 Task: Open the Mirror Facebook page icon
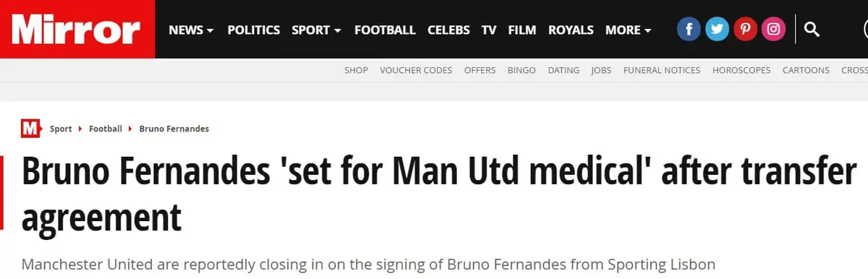coord(689,30)
